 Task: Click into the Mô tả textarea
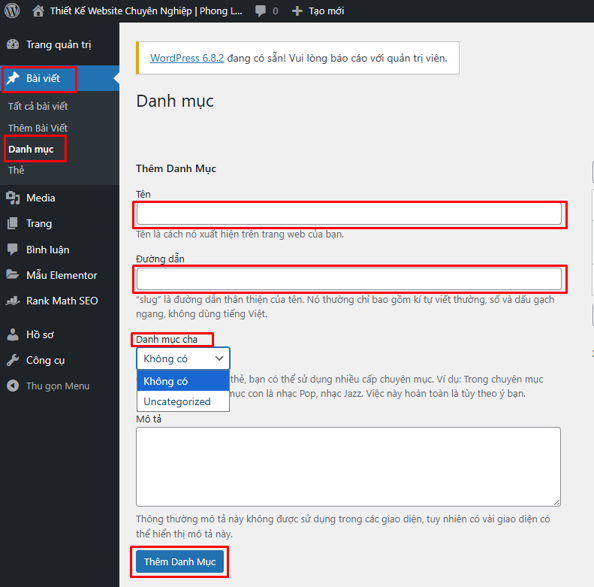[348, 467]
